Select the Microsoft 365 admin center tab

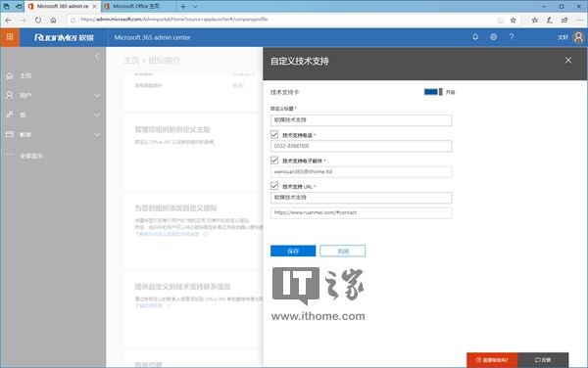pyautogui.click(x=63, y=7)
